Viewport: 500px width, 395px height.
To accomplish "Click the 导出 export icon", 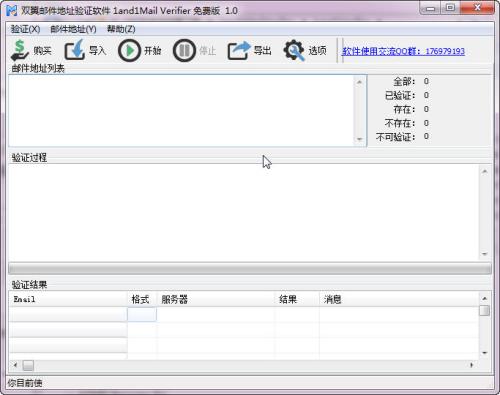I will tap(239, 50).
